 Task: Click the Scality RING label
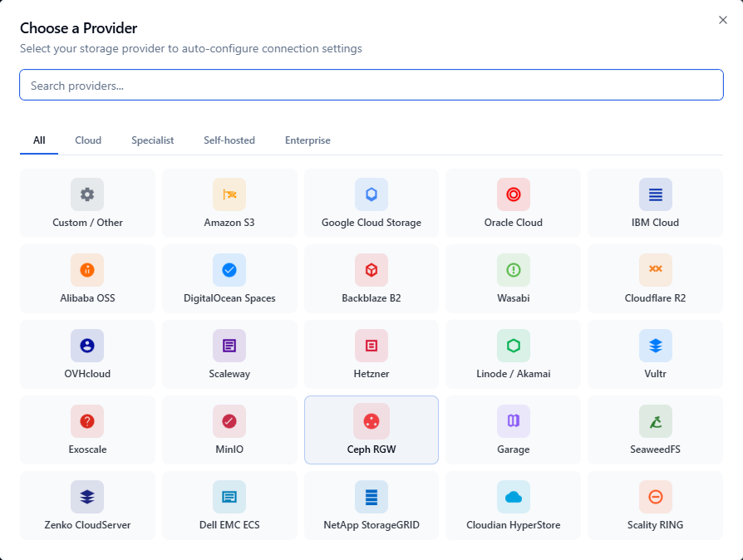[656, 525]
